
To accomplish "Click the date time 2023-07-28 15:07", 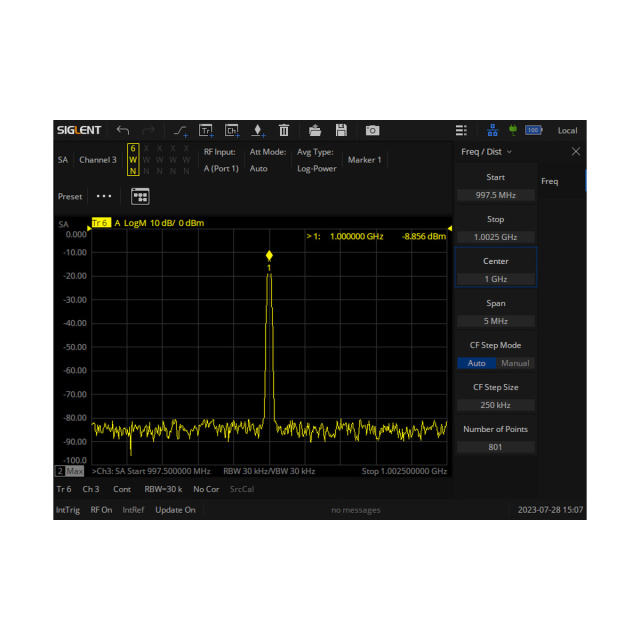I will click(x=550, y=510).
